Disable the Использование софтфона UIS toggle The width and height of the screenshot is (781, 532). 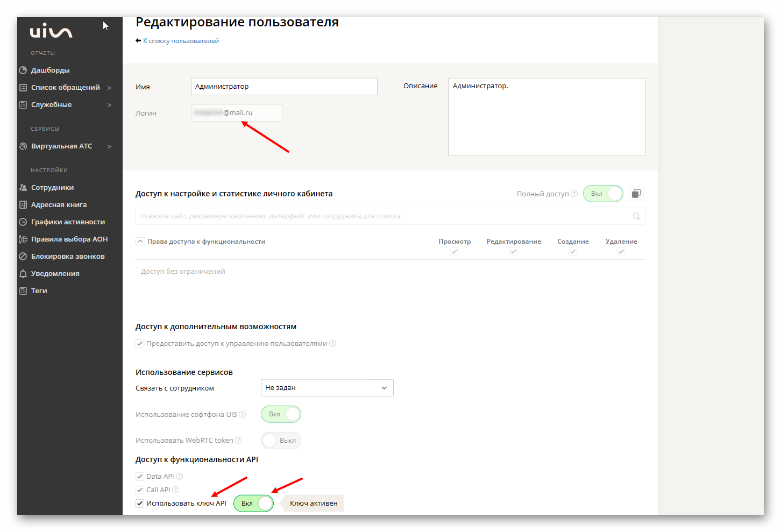[280, 414]
